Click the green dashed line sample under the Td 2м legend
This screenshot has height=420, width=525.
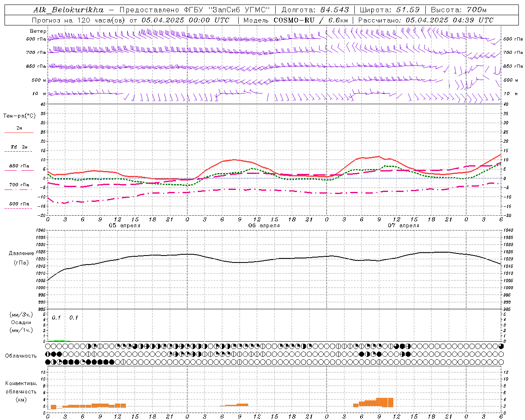(x=19, y=152)
